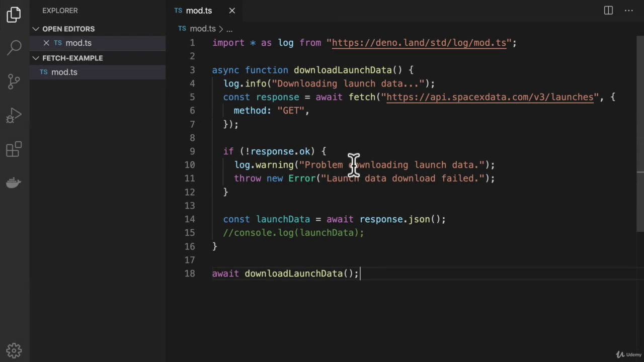Open the Source Control view
Screen dimensions: 644x362
[14, 81]
